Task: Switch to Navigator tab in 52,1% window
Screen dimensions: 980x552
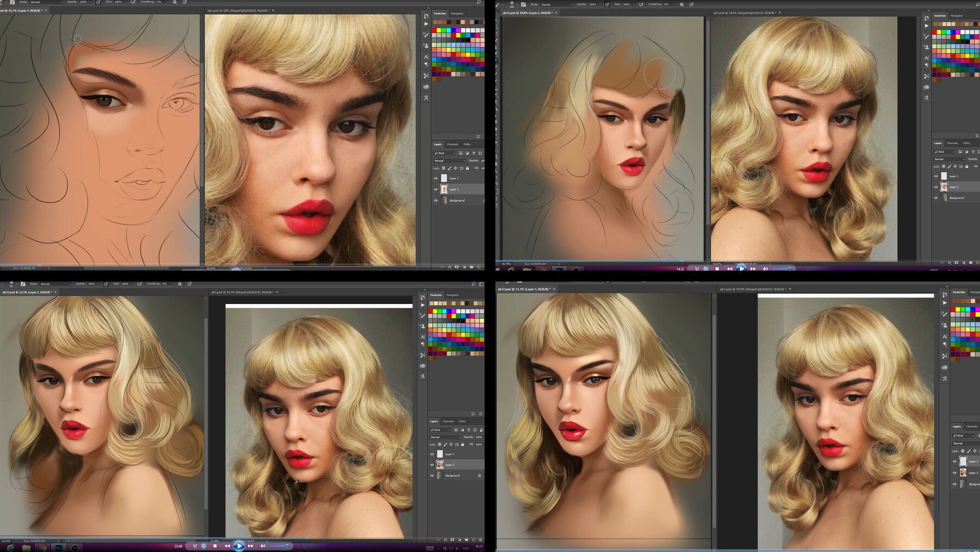Action: pyautogui.click(x=457, y=14)
